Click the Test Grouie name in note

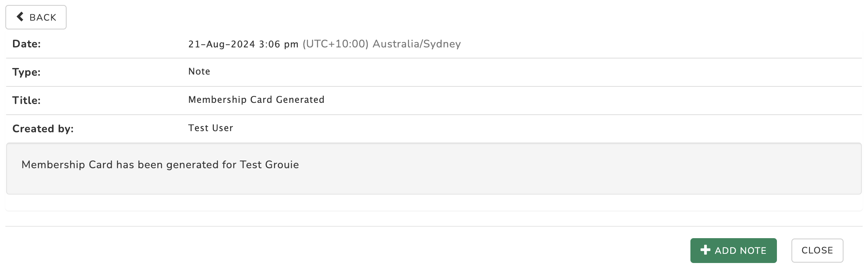269,165
